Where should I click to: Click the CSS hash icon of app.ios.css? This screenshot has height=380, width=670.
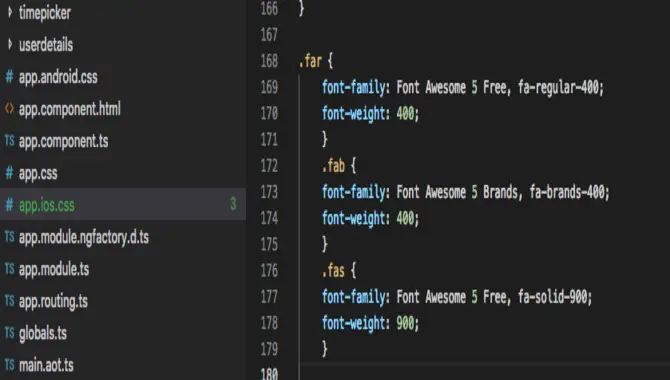coord(9,205)
